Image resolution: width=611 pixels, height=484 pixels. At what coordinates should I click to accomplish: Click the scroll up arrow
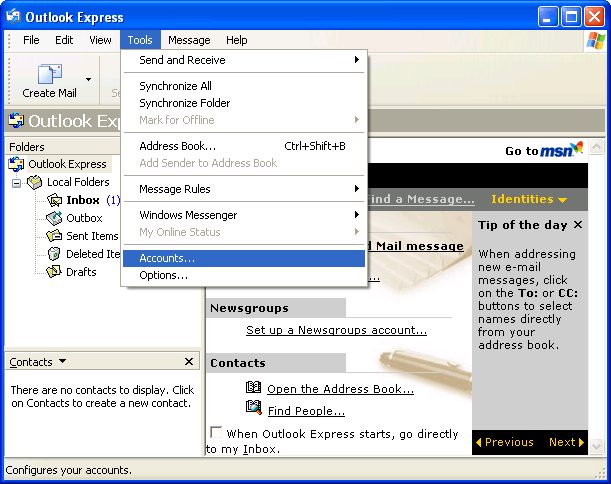(597, 147)
